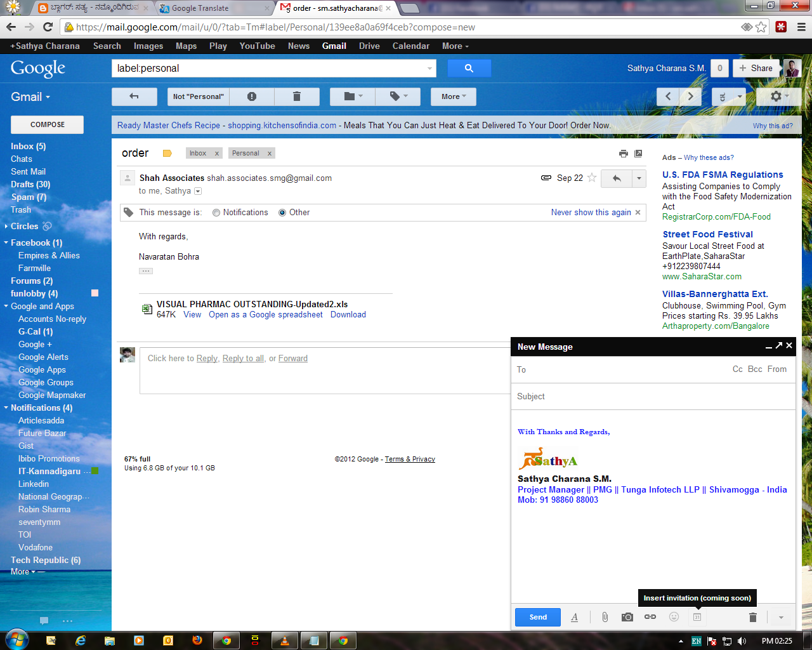Click the Share button
The height and width of the screenshot is (650, 812).
click(x=756, y=69)
